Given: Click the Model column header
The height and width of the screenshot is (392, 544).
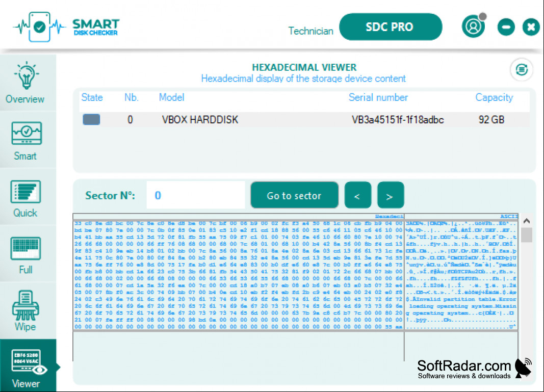Looking at the screenshot, I should (x=171, y=97).
